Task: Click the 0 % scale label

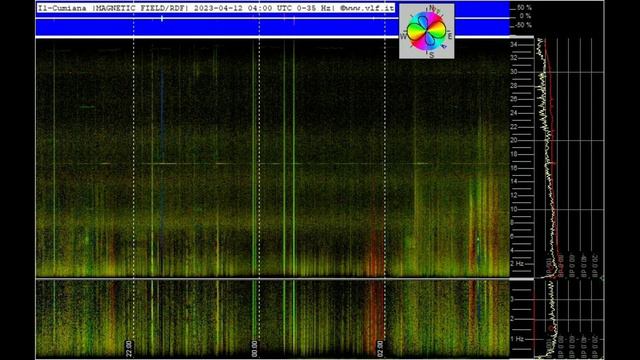Action: pyautogui.click(x=525, y=16)
